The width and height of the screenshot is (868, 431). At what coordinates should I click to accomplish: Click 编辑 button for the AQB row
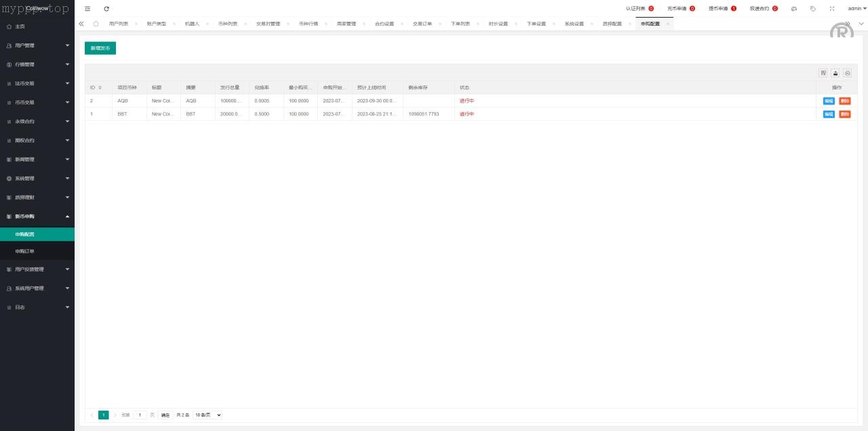pos(829,100)
